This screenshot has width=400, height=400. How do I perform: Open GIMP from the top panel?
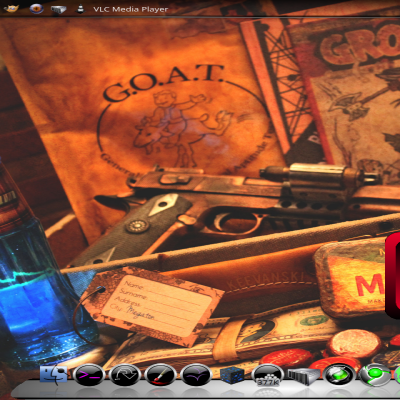pos(12,8)
